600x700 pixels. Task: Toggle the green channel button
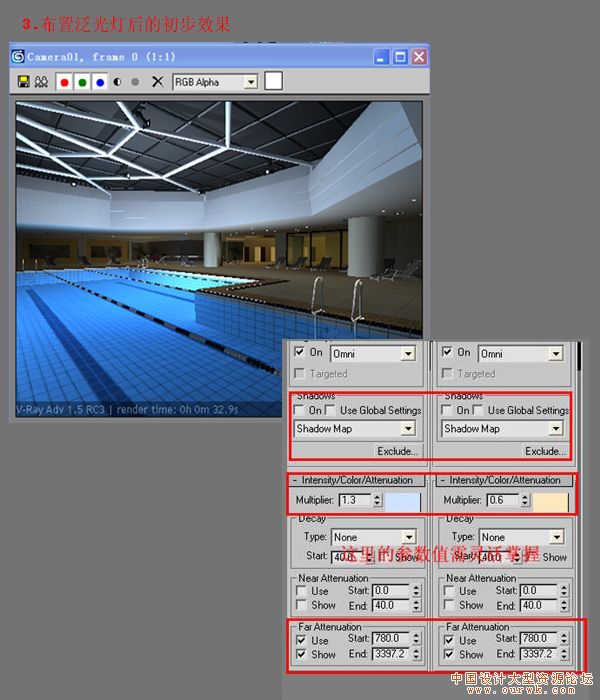pyautogui.click(x=82, y=82)
